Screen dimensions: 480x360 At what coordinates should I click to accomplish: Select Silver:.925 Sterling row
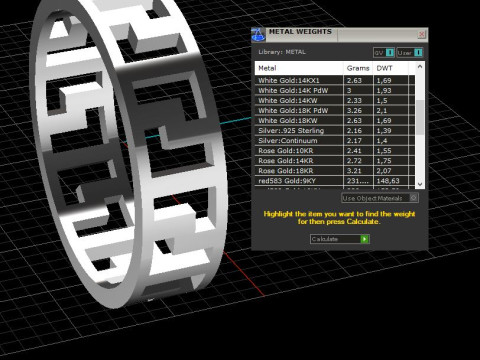coord(335,130)
